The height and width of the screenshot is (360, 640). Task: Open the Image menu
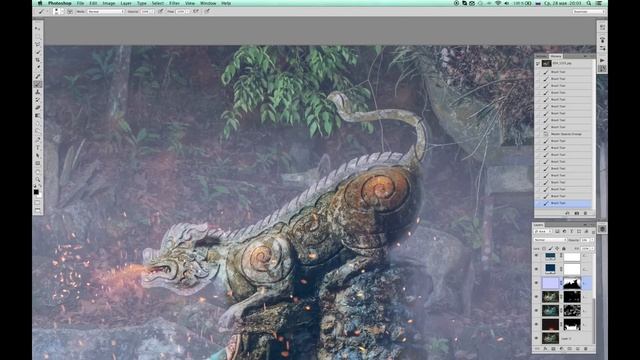[x=109, y=3]
